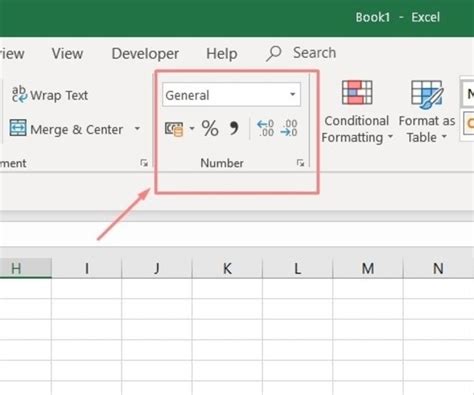Click the Wrap Text button

click(x=50, y=95)
